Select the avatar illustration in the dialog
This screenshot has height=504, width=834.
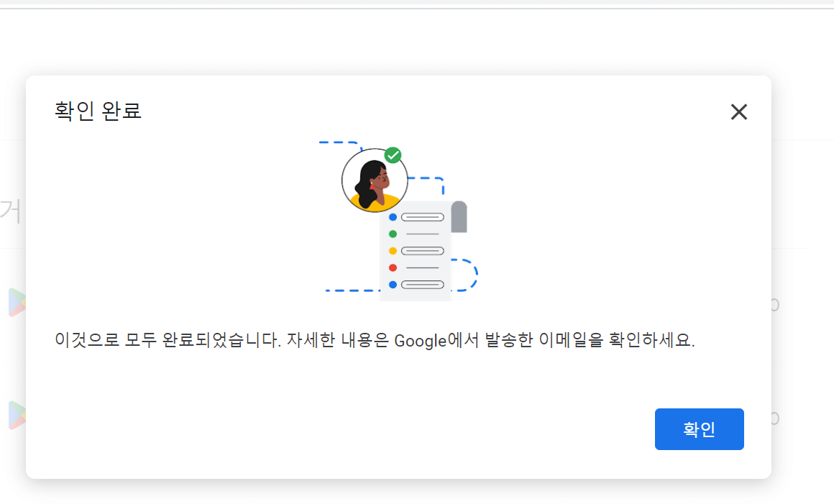(374, 180)
